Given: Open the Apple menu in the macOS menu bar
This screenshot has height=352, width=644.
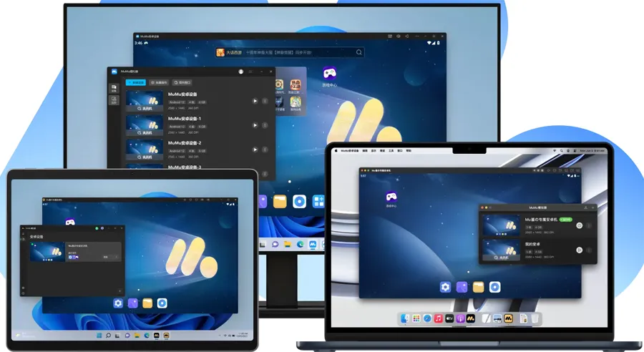Looking at the screenshot, I should click(x=335, y=151).
